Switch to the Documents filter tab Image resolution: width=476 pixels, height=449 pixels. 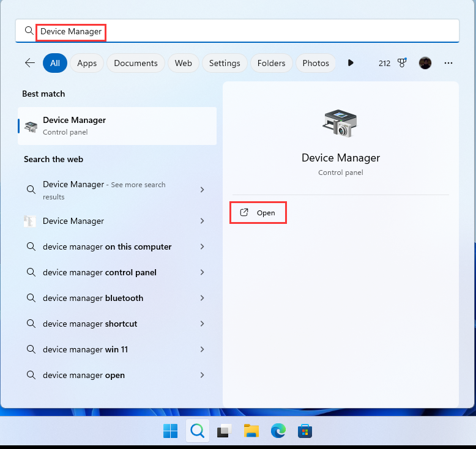click(x=136, y=63)
